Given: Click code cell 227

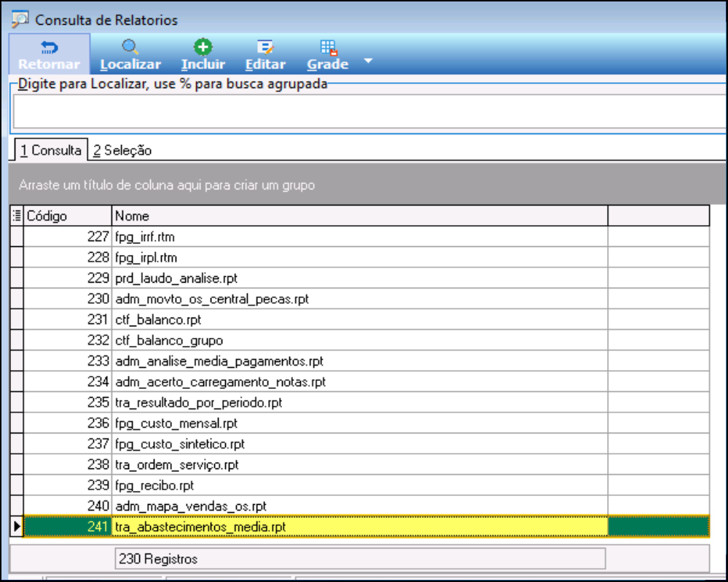Looking at the screenshot, I should (67, 237).
